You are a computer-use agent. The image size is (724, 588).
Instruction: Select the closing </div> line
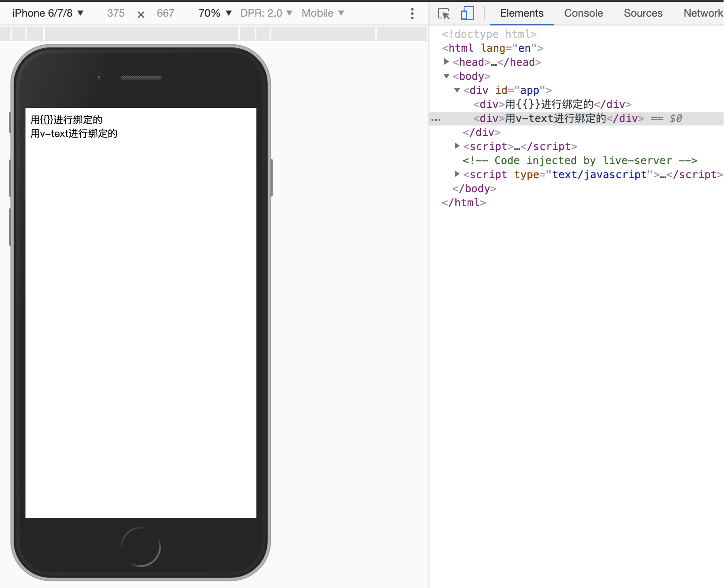pyautogui.click(x=482, y=132)
